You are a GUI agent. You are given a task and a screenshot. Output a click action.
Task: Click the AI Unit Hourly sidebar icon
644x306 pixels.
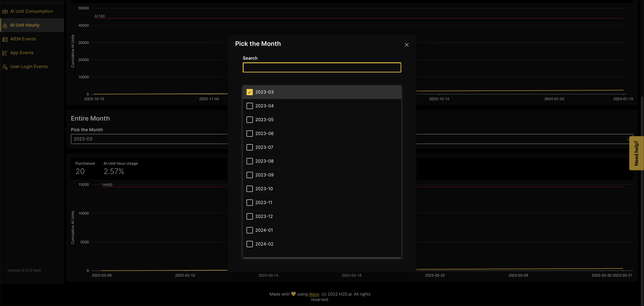(x=5, y=26)
